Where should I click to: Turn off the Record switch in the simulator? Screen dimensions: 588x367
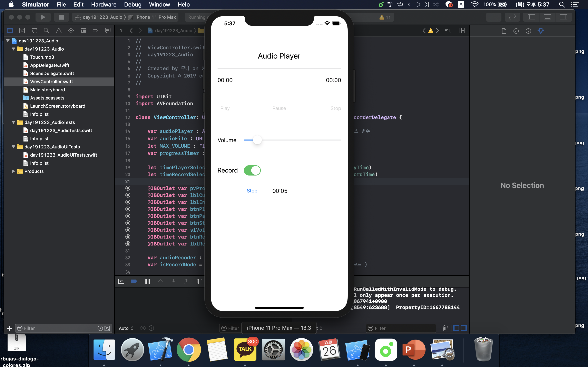(x=252, y=170)
